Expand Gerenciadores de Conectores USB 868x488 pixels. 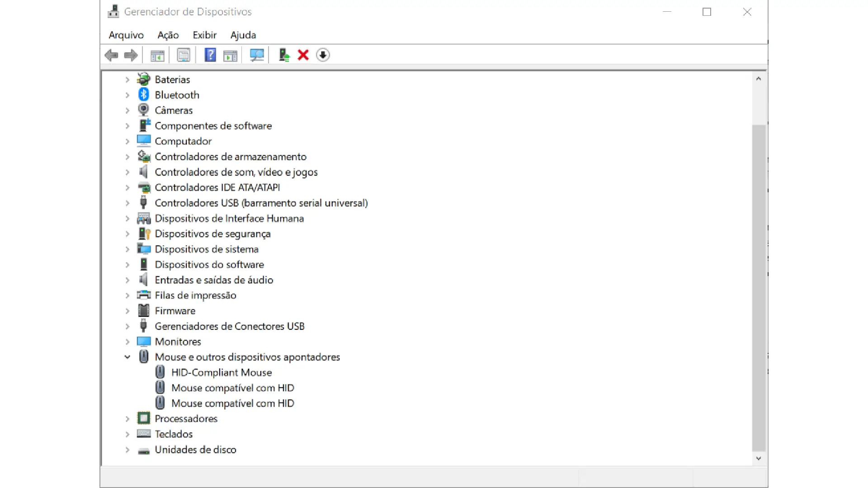[x=127, y=326]
